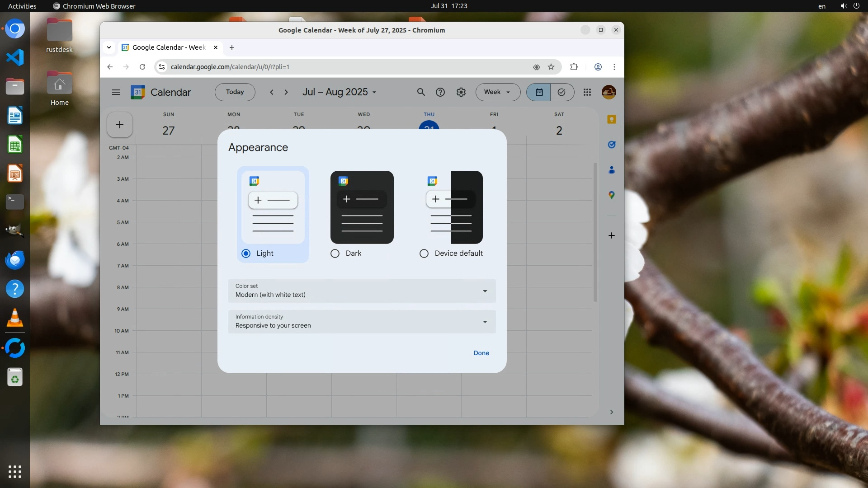The image size is (868, 488).
Task: Choose Device default appearance
Action: [424, 253]
